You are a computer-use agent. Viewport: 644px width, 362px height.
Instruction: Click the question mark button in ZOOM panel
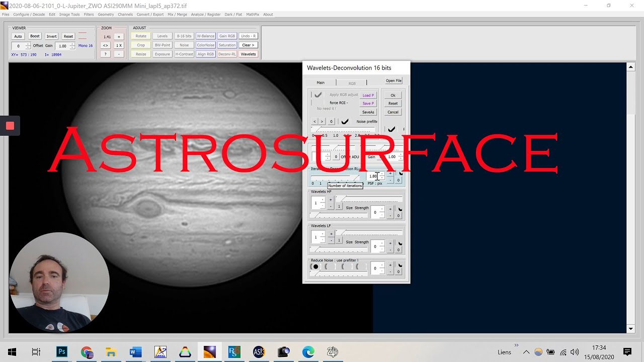(x=106, y=54)
